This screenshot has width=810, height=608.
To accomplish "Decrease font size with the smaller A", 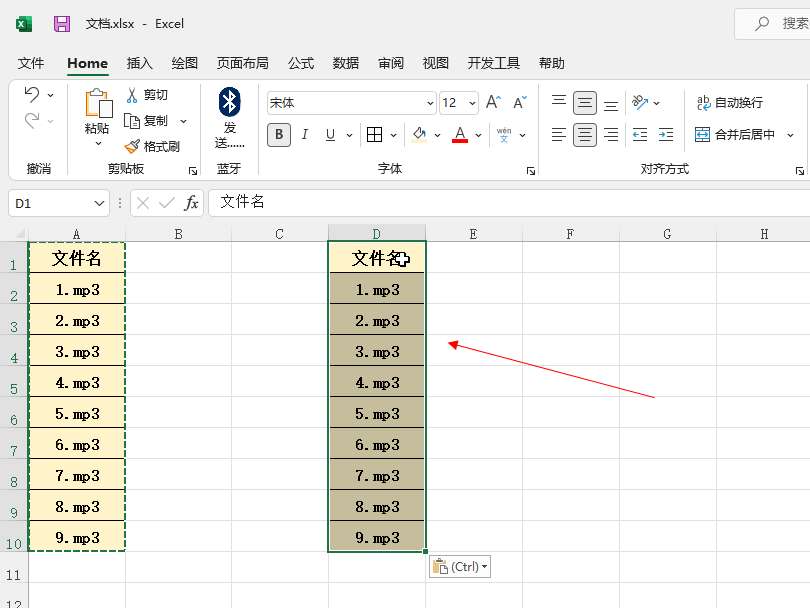I will [x=519, y=102].
